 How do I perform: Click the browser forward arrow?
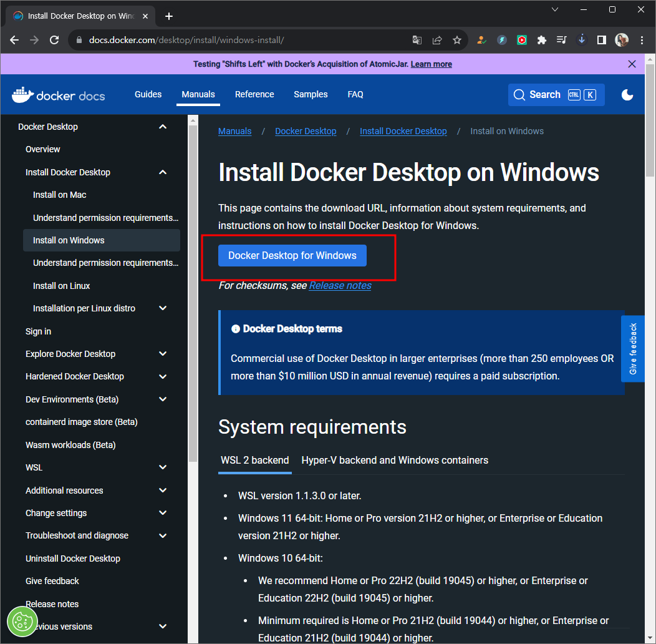[34, 40]
